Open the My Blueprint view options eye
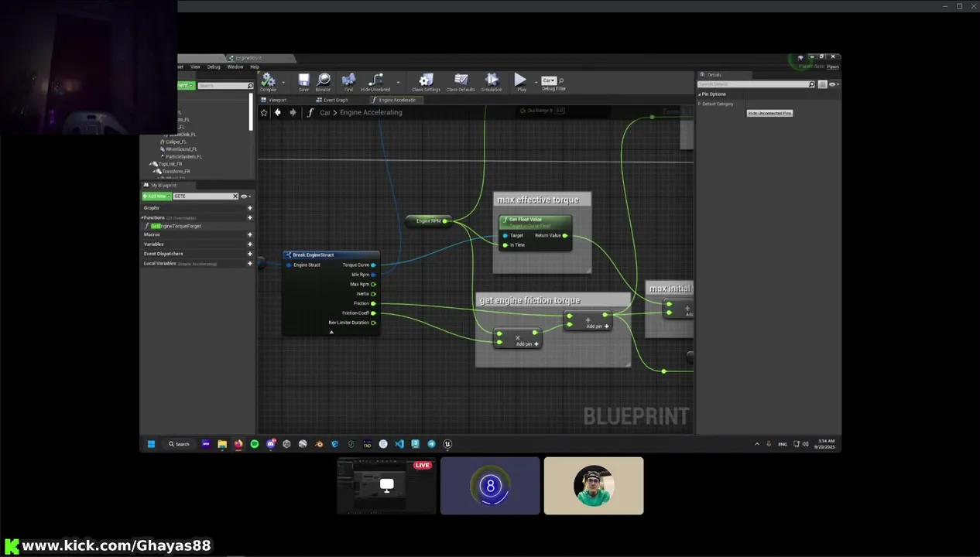 coord(245,196)
